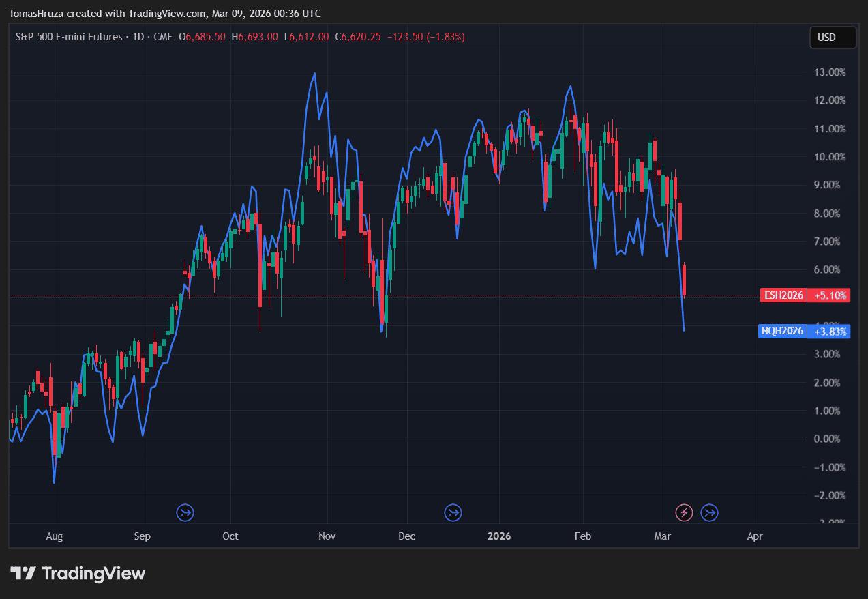This screenshot has height=599, width=868.
Task: Click the 2026 year label on time axis
Action: click(499, 536)
